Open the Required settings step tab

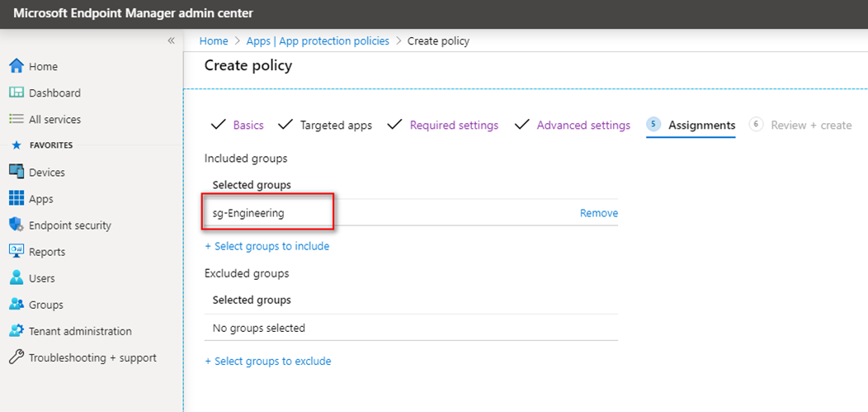454,125
